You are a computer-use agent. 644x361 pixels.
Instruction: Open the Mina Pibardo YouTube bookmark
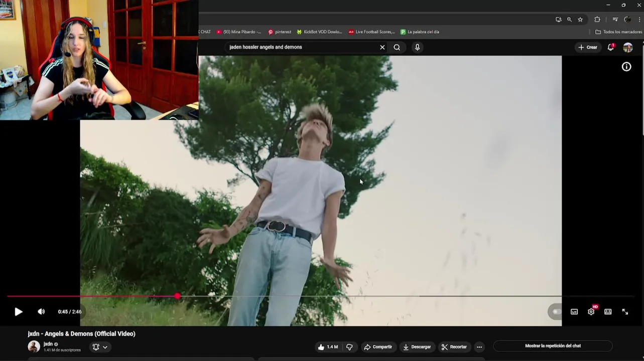[x=239, y=32]
